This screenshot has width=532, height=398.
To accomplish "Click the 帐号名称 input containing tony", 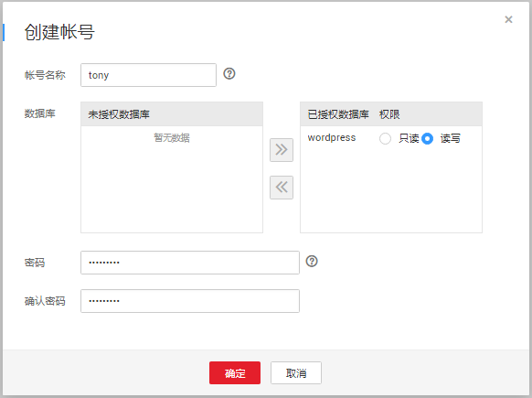I will [148, 75].
